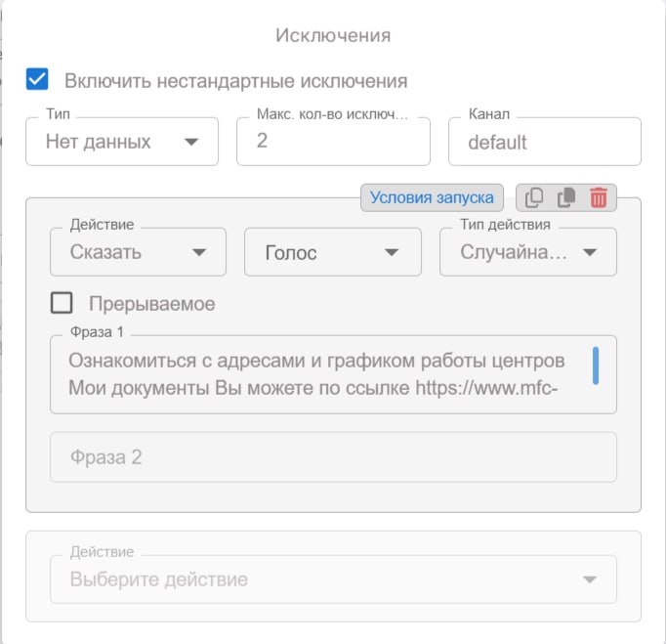Uncheck "Включить нестандартные исключения" checkbox
666x644 pixels.
point(38,79)
